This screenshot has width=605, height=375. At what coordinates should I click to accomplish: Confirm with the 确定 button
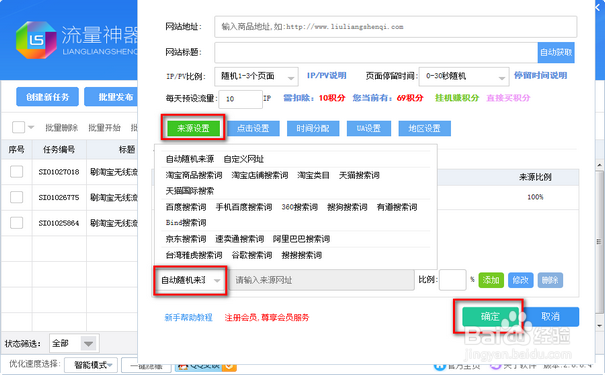490,317
